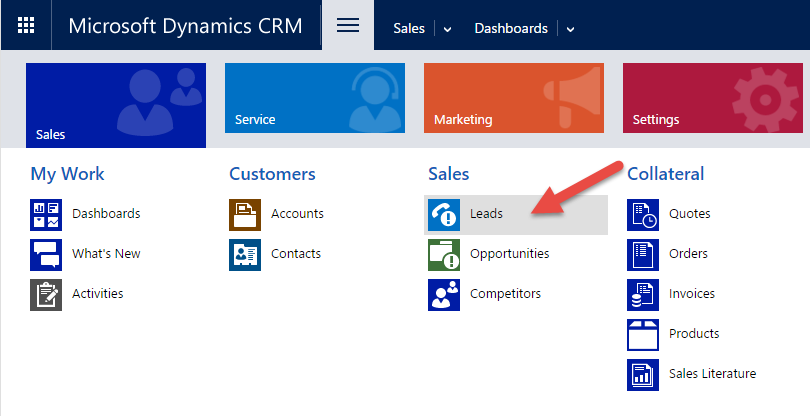Click the Competitors icon
Viewport: 810px width, 416px height.
pos(444,294)
